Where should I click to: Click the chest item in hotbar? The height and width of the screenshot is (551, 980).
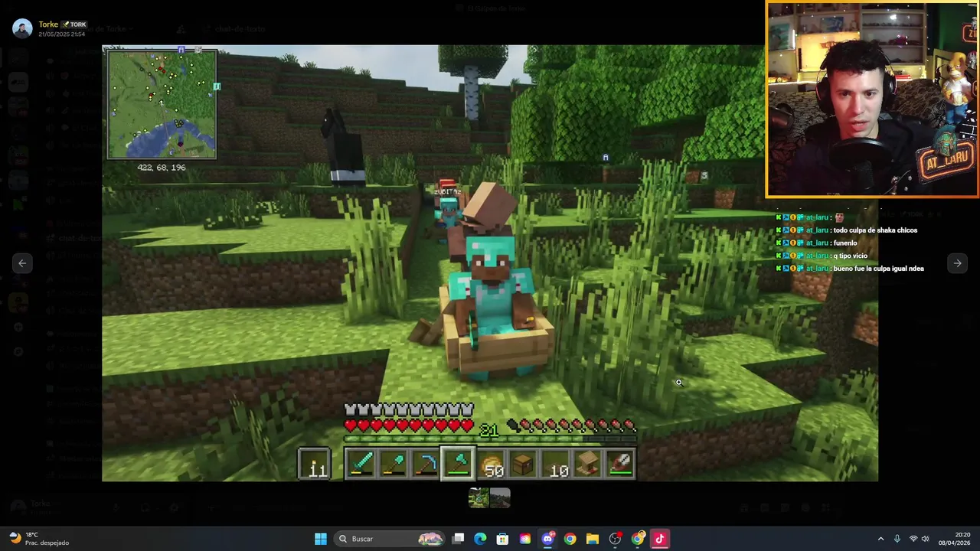(x=524, y=464)
